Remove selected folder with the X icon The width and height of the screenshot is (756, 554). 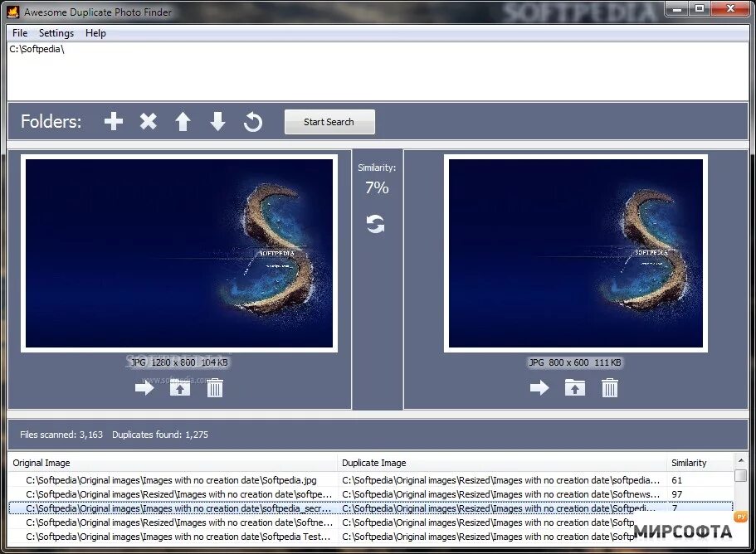click(x=148, y=121)
